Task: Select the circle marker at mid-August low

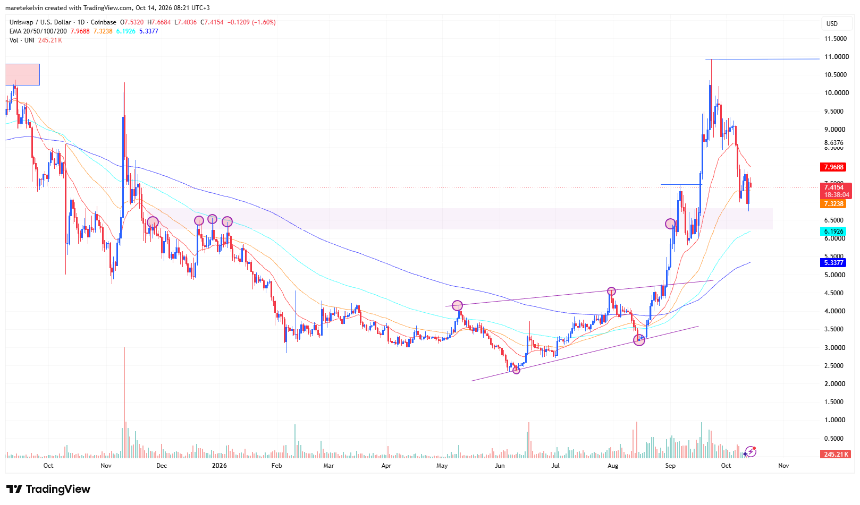Action: click(639, 341)
